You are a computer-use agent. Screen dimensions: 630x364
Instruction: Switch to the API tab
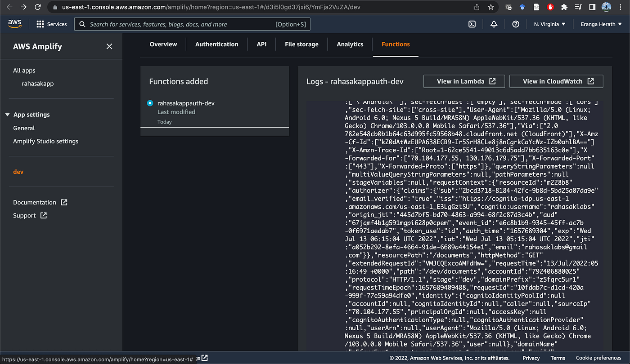click(x=261, y=44)
